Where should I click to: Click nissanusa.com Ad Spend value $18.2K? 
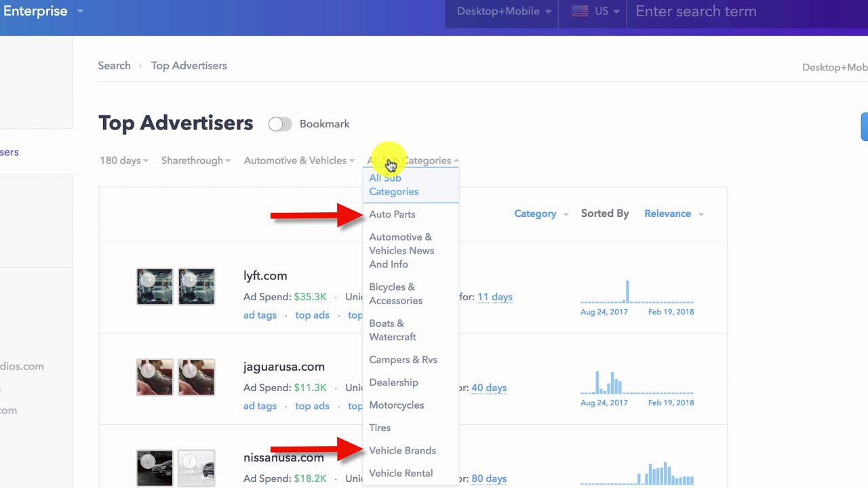[x=311, y=479]
